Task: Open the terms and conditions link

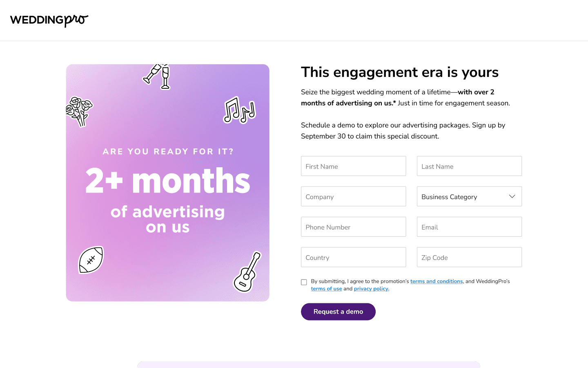Action: pyautogui.click(x=437, y=281)
